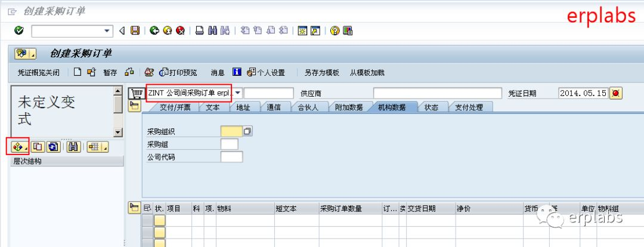The width and height of the screenshot is (644, 247).
Task: Switch to the 通信 tab
Action: click(x=274, y=107)
